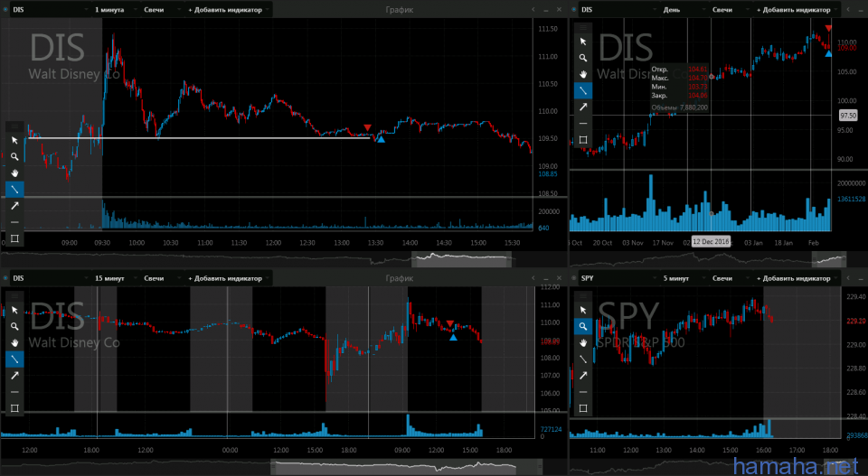868x476 pixels.
Task: Click 'График' title of 1-minute chart window
Action: click(399, 9)
